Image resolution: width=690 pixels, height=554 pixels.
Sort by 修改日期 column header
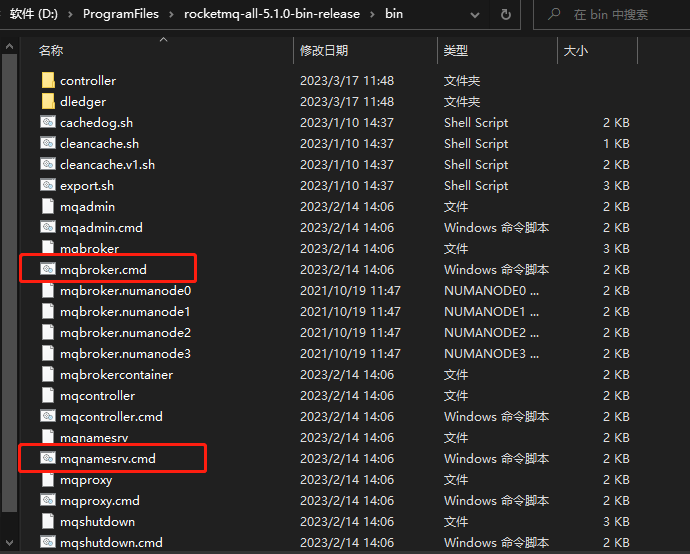tap(324, 51)
